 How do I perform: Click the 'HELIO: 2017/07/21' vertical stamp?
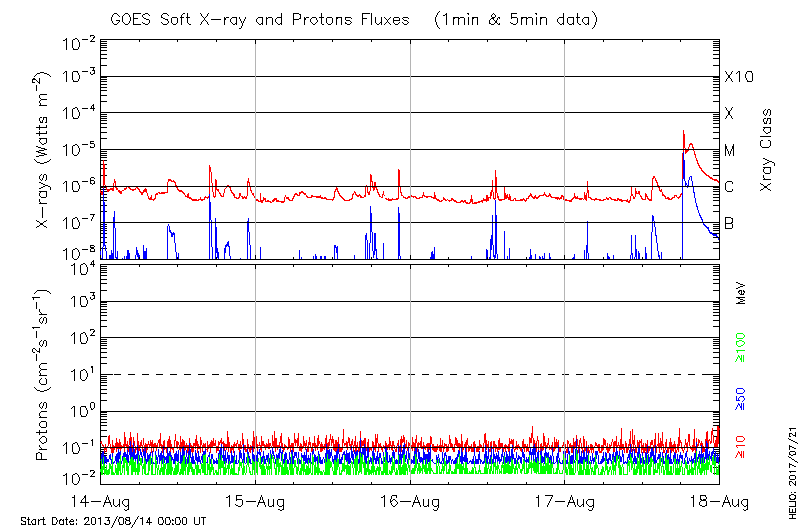click(x=788, y=463)
